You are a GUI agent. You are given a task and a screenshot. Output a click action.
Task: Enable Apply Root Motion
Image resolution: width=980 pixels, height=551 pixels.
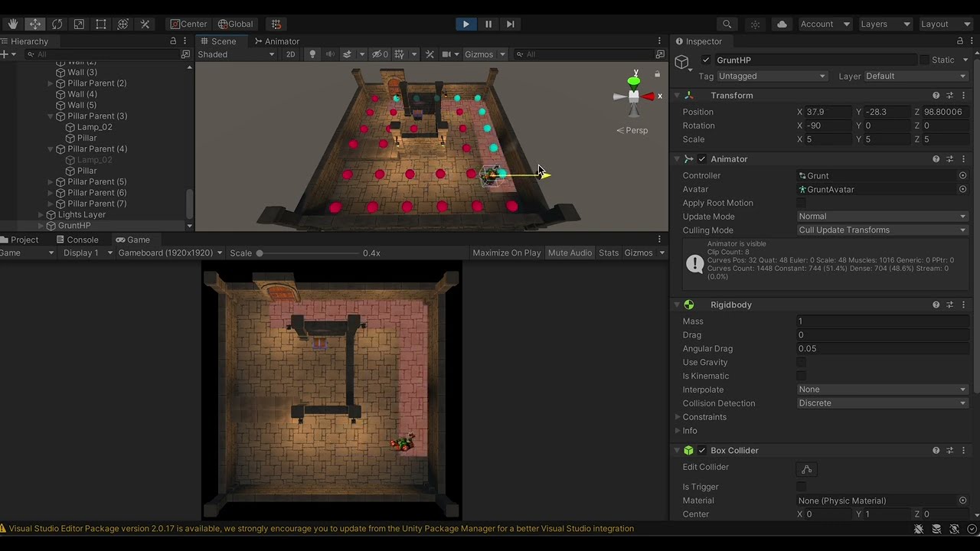(801, 203)
